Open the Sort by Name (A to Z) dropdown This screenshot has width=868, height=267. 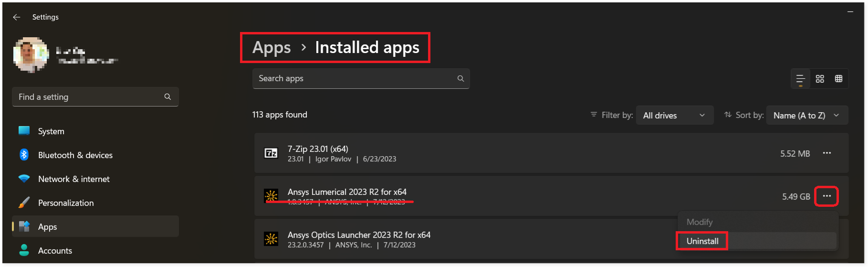click(x=807, y=116)
